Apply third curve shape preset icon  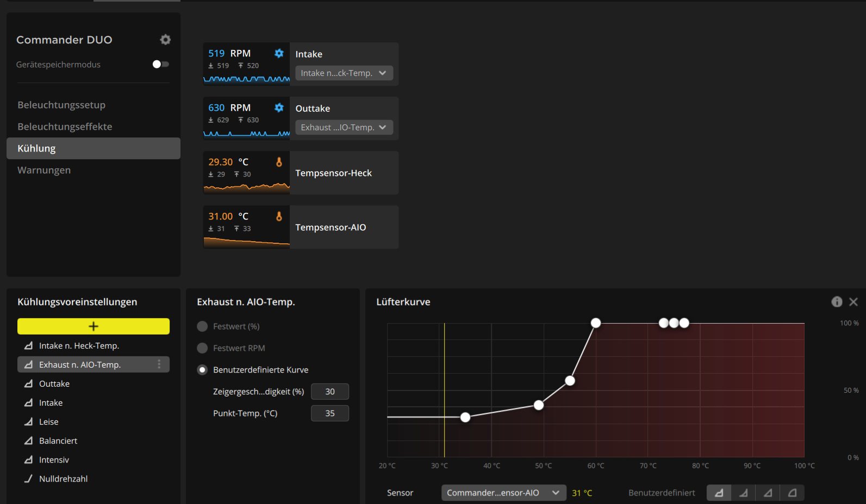(768, 493)
